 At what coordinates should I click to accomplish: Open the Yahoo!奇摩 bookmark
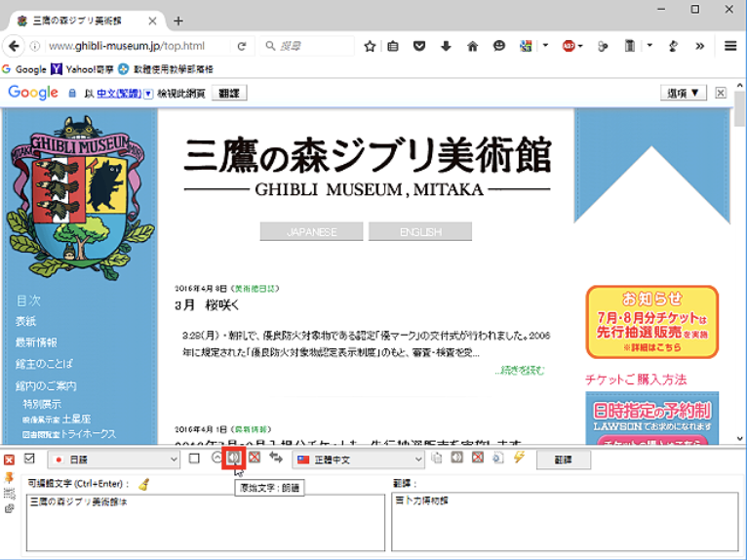83,69
